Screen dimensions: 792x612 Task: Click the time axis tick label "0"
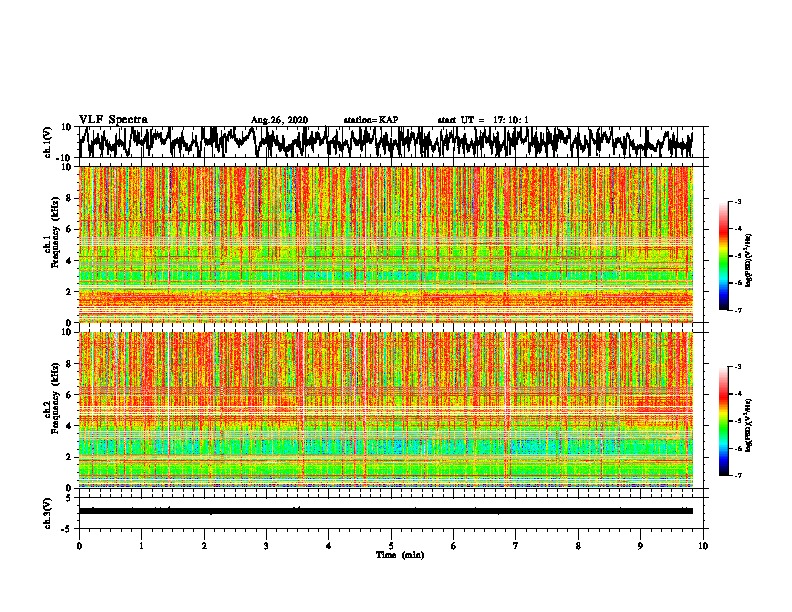79,546
